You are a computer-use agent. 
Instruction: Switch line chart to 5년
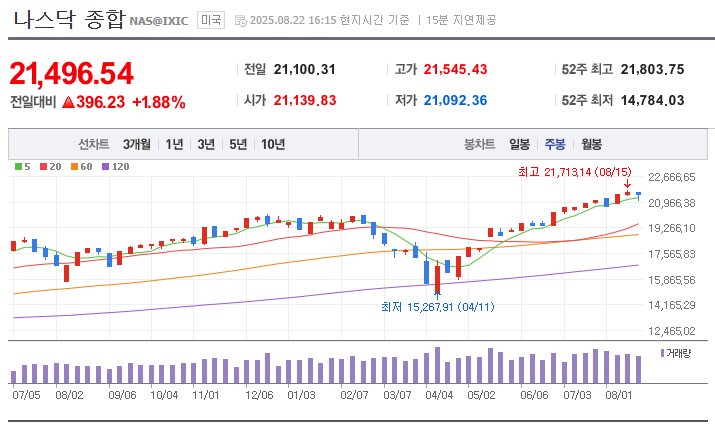(x=238, y=145)
